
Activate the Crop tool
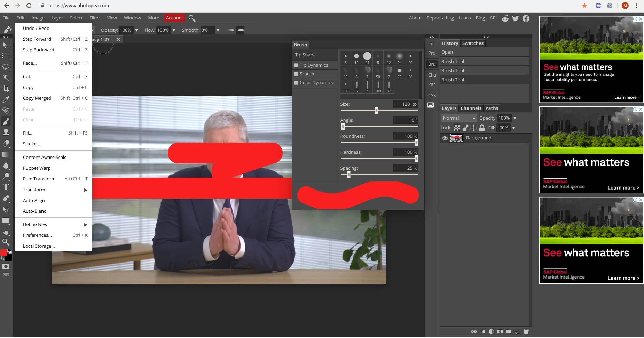click(6, 88)
